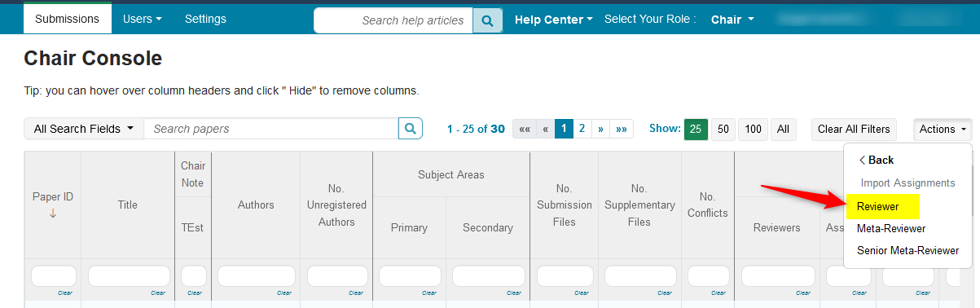The height and width of the screenshot is (308, 980).
Task: Go to page 2
Action: [x=582, y=129]
